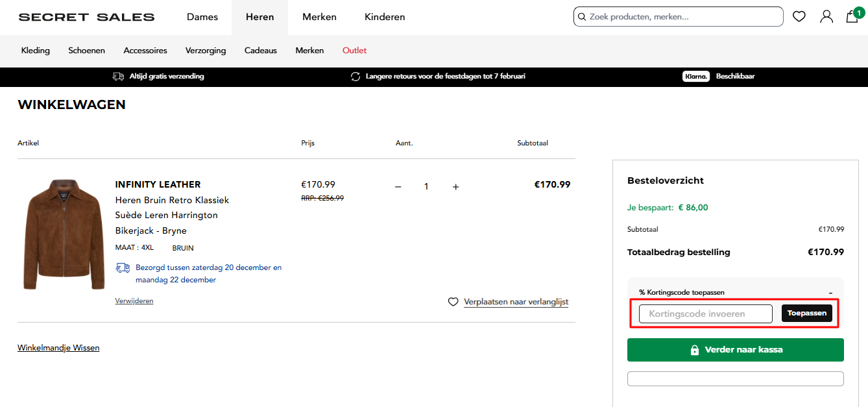Click Verder naar kassa button

pyautogui.click(x=735, y=350)
